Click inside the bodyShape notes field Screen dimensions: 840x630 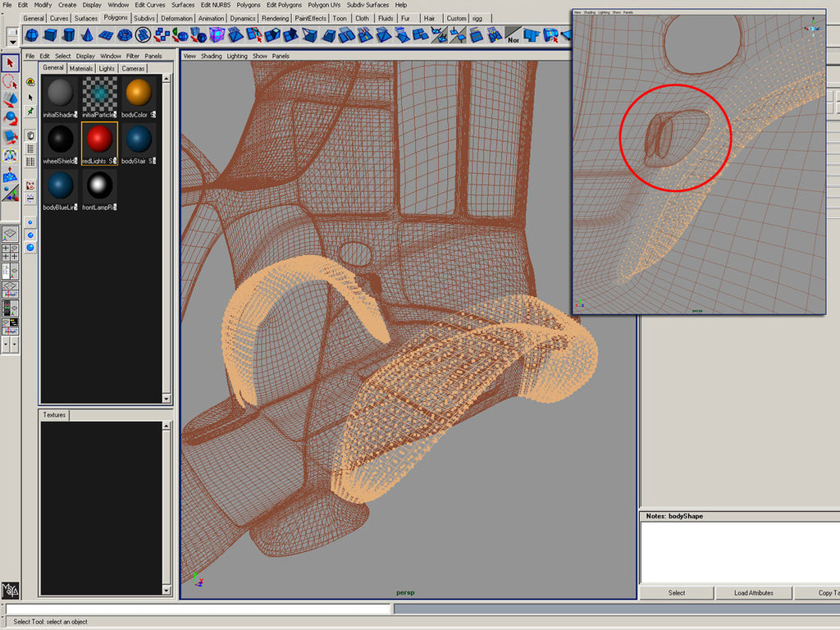coord(738,551)
